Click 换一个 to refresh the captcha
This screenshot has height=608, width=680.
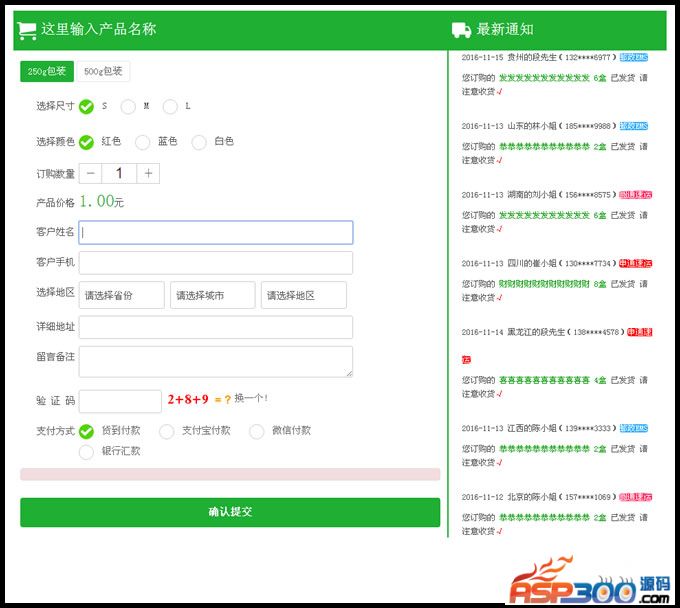pos(251,398)
